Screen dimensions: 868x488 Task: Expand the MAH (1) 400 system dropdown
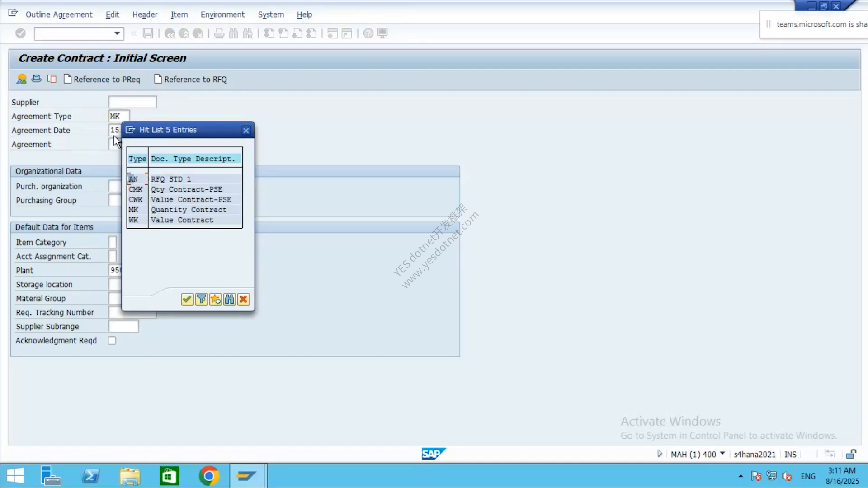pos(722,454)
